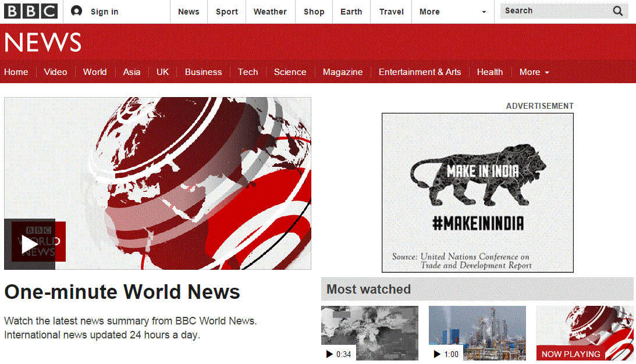Switch to the Business tab
636x364 pixels.
tap(204, 72)
